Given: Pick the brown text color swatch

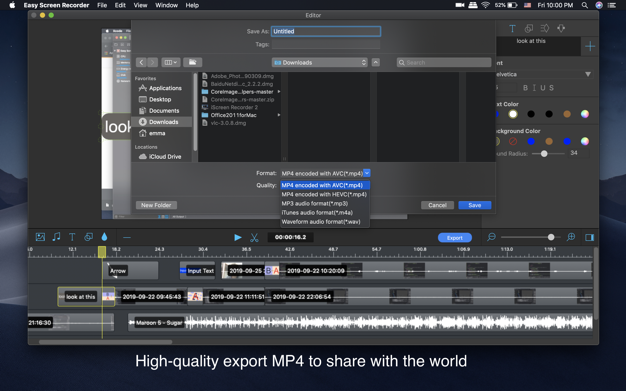Looking at the screenshot, I should (567, 114).
